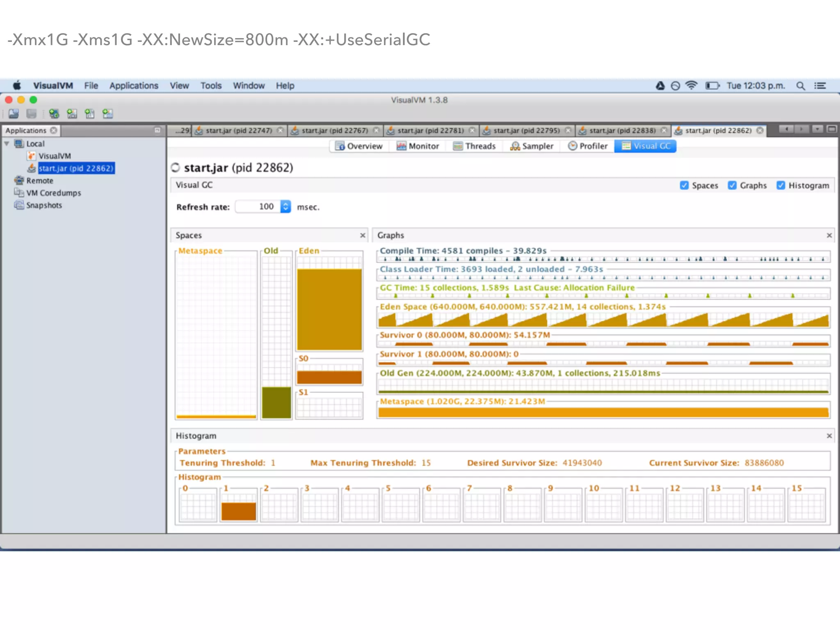Select start.jar (pid 22862) tree item
The image size is (840, 630).
pos(76,168)
